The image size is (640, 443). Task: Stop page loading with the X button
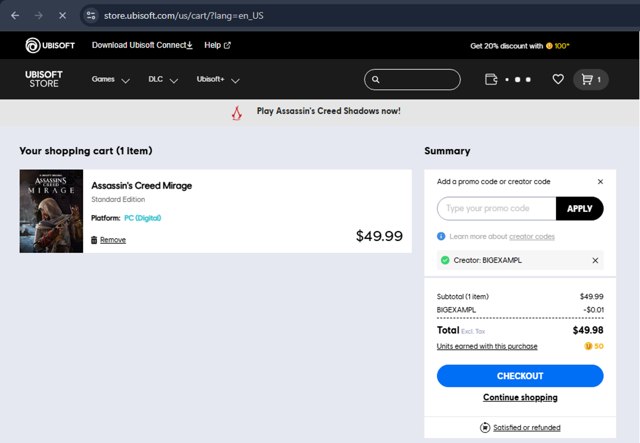point(62,16)
